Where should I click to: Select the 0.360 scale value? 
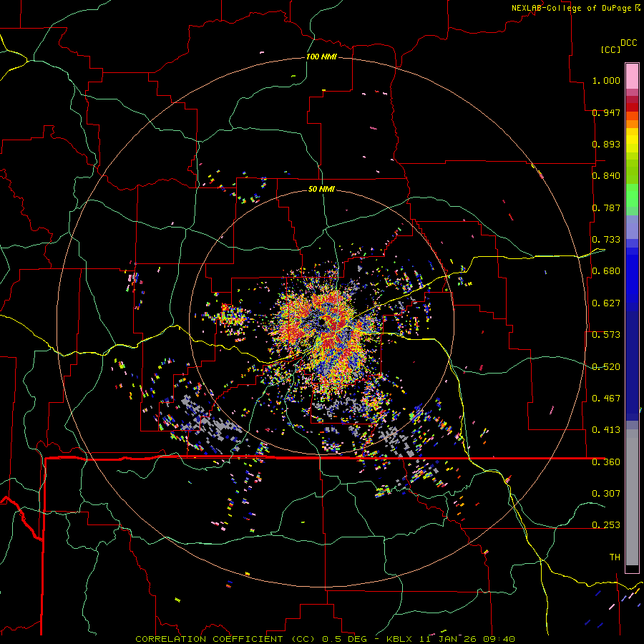(x=606, y=462)
